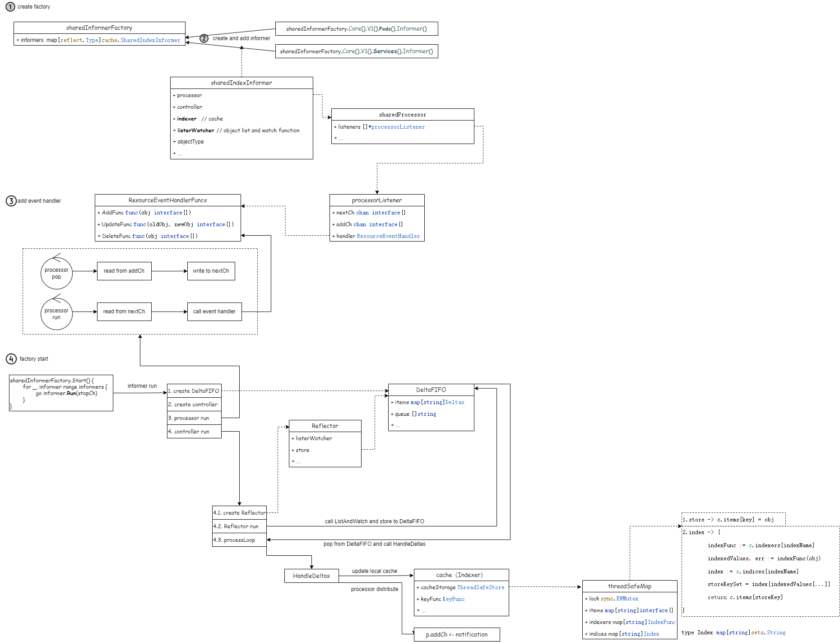Click the sharedProcessor class header

point(403,115)
